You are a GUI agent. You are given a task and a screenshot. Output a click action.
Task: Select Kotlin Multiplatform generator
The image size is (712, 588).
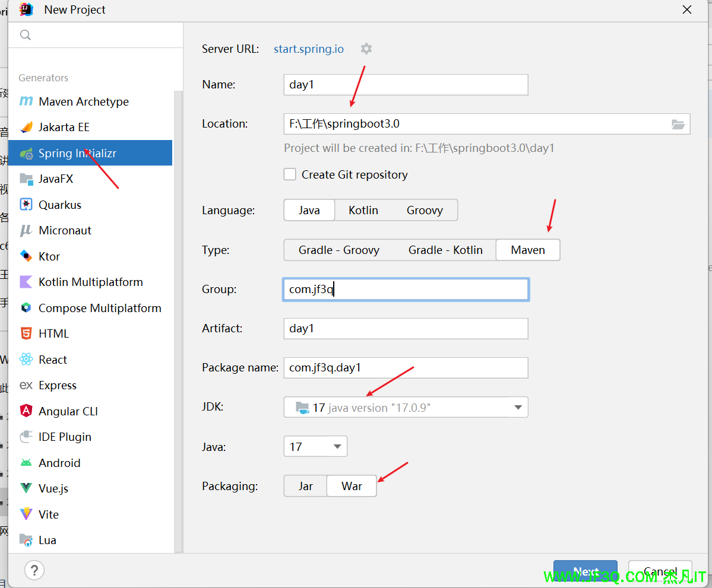90,282
